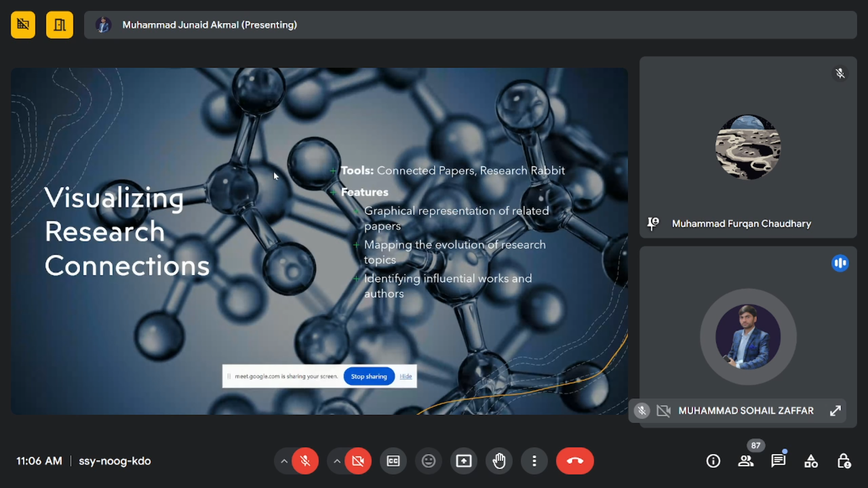Toggle the microphone mute button

coord(305,461)
